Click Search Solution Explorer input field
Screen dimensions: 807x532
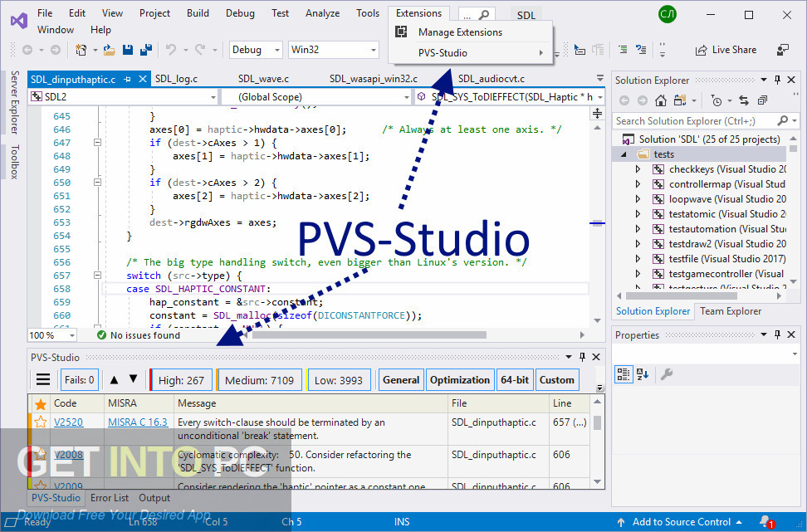[x=695, y=121]
